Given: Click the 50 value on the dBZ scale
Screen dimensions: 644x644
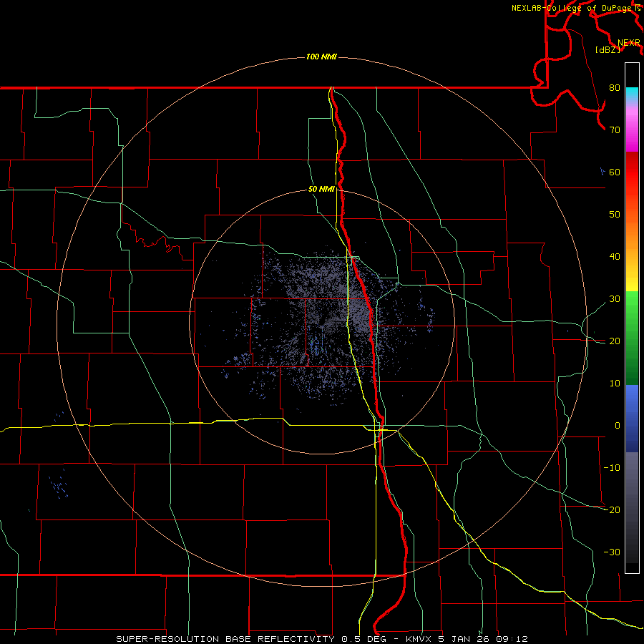Looking at the screenshot, I should point(615,215).
